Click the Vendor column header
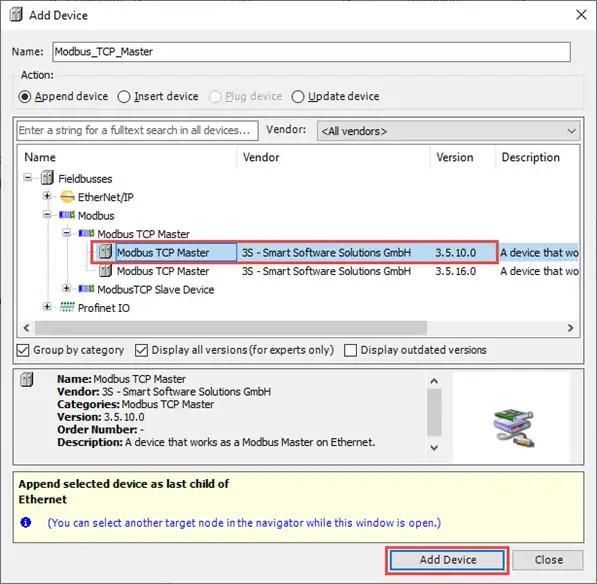Viewport: 597px width, 584px height. pyautogui.click(x=261, y=157)
